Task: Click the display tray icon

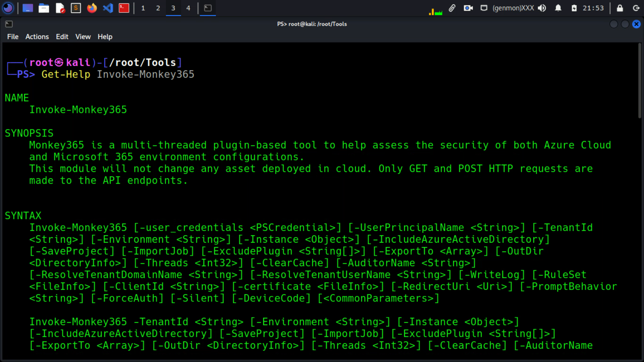Action: click(484, 8)
